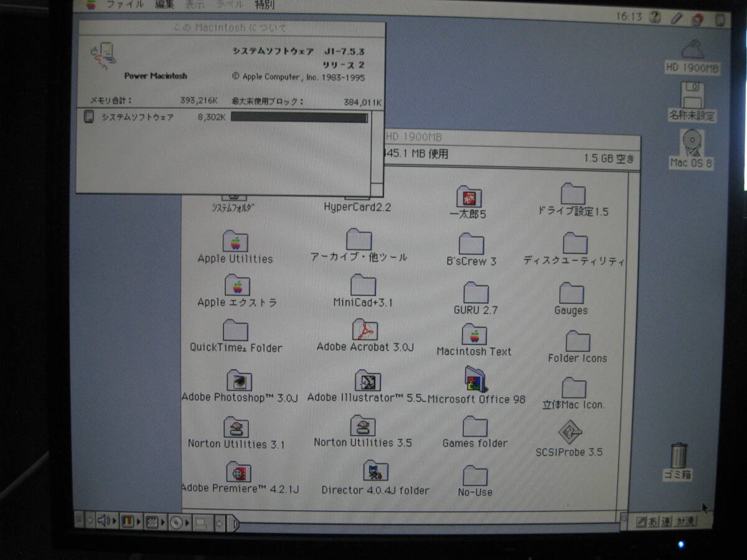Open the 特別 menu
Screen dimensions: 747x560
coord(265,5)
